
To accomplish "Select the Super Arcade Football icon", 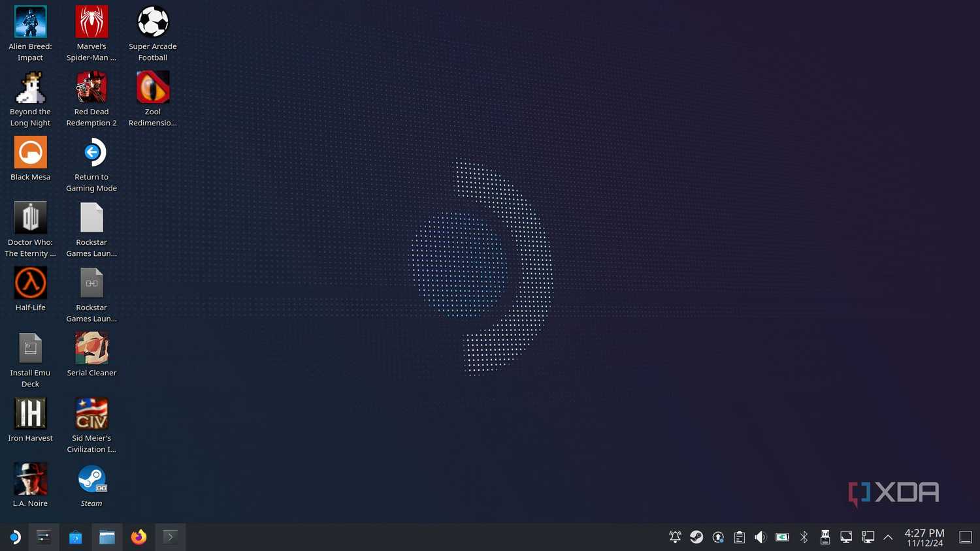I will tap(153, 34).
